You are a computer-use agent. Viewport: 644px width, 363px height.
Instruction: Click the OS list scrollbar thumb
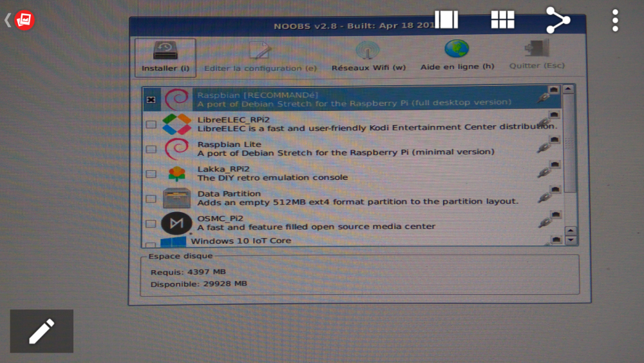point(569,143)
